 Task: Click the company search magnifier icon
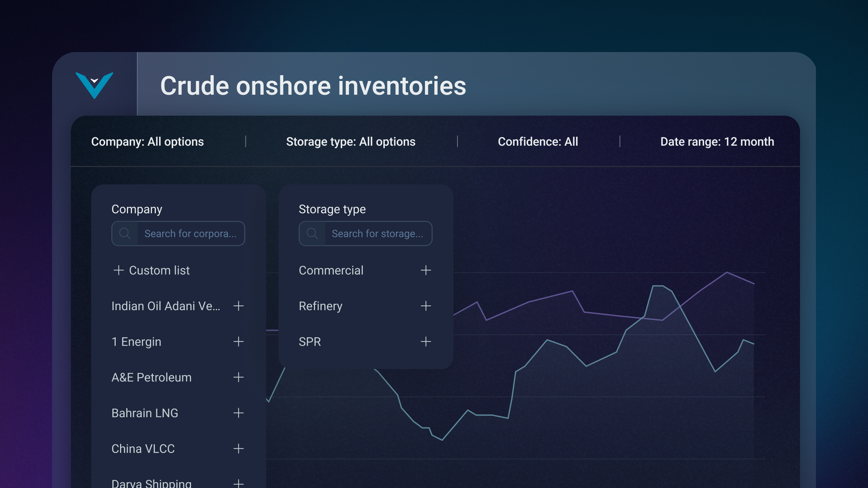click(125, 234)
